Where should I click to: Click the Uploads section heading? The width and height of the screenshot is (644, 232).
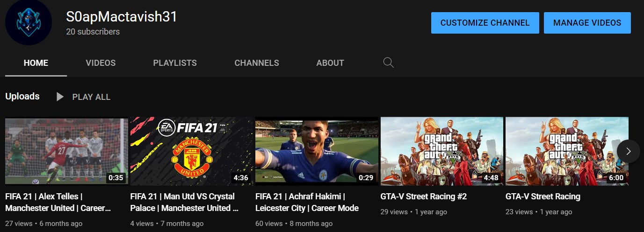click(22, 97)
